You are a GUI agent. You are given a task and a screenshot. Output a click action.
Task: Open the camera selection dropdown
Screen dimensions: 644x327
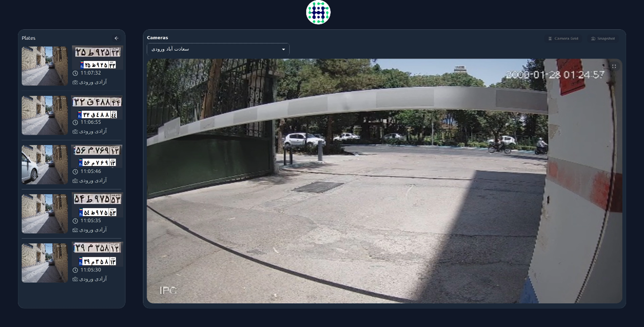pyautogui.click(x=218, y=49)
